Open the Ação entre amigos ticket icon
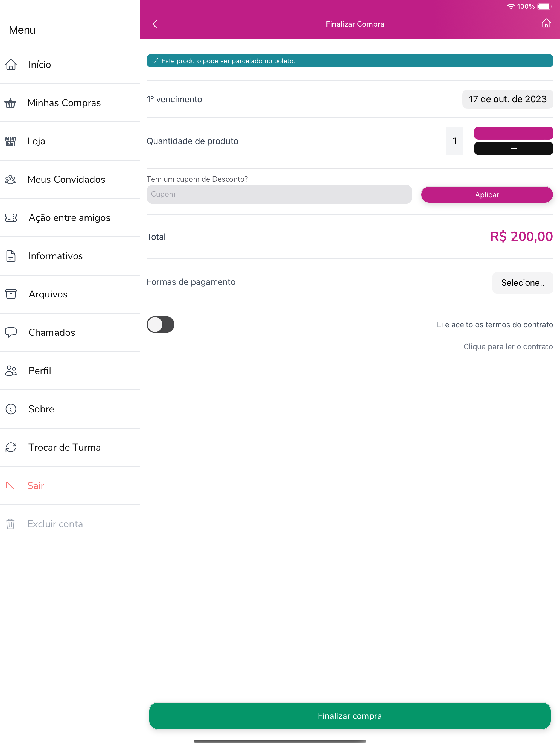Image resolution: width=560 pixels, height=747 pixels. tap(11, 217)
